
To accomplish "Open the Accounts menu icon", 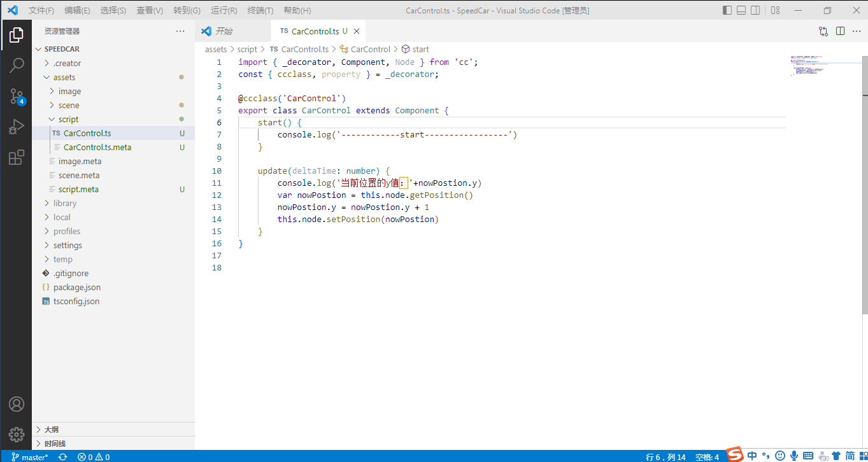I will [x=17, y=404].
